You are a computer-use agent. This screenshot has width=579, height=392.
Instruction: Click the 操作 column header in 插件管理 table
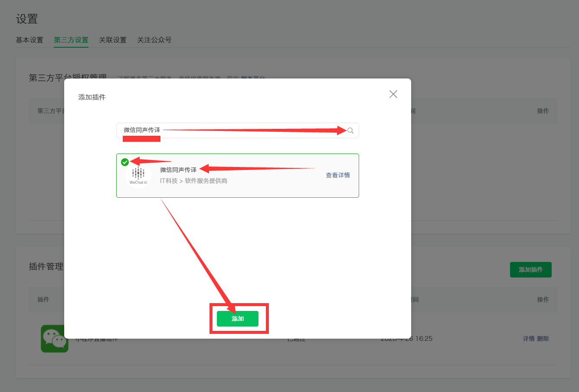point(543,300)
